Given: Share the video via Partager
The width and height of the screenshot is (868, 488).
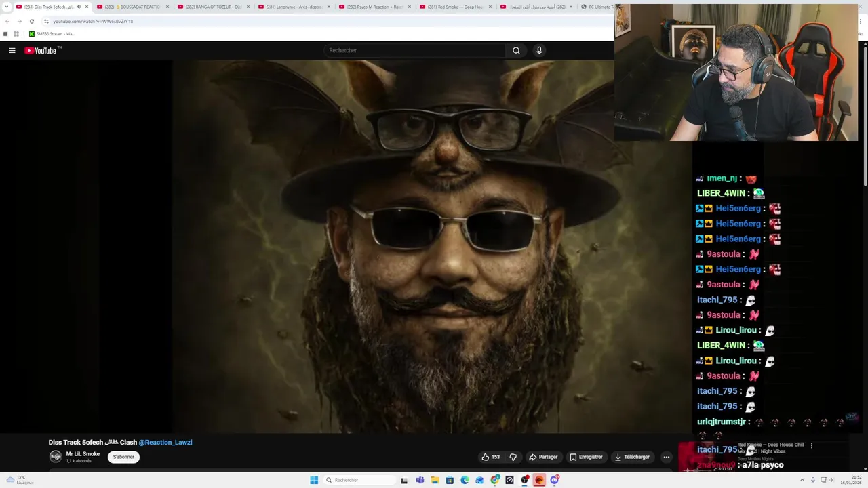Looking at the screenshot, I should 543,457.
